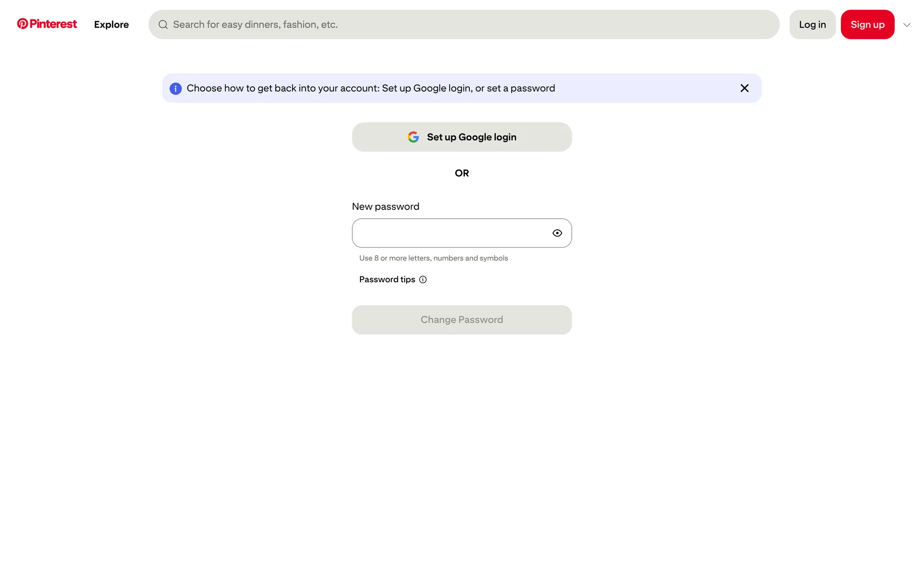Click info icon next to Password tips
Viewport: 924px width, 578px height.
pyautogui.click(x=423, y=280)
